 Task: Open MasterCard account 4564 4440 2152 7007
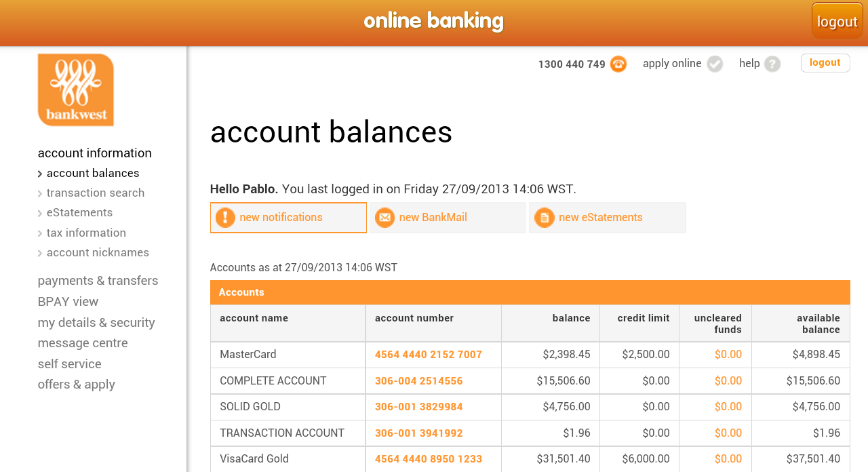428,355
